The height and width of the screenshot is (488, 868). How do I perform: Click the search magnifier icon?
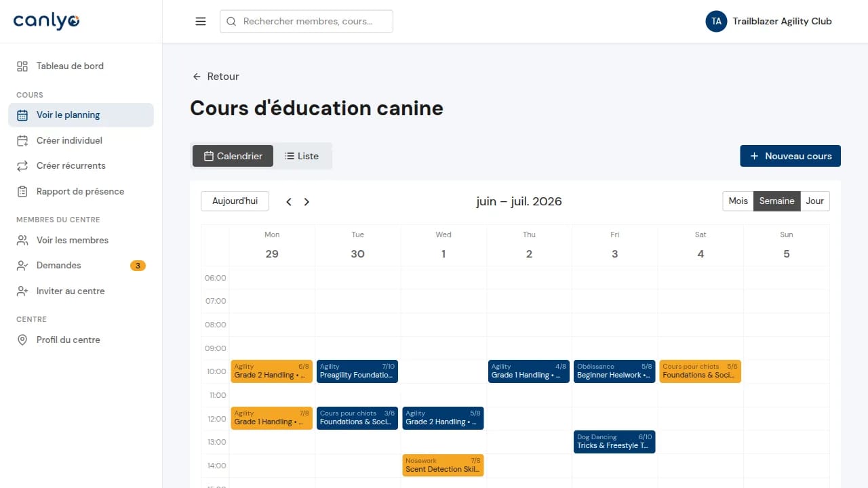231,21
